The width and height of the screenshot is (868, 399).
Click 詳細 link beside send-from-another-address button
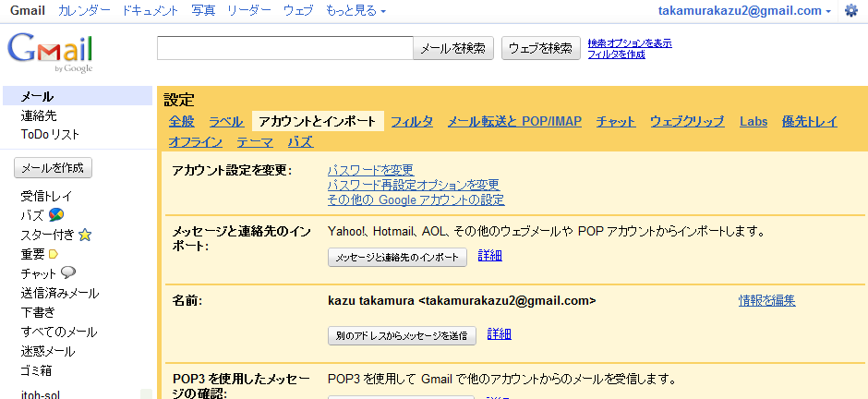500,333
